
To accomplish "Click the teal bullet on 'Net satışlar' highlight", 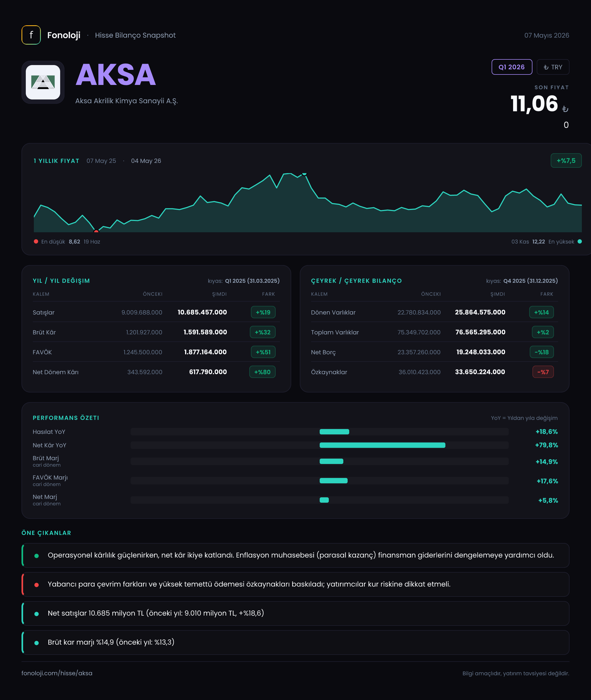I will pos(37,613).
